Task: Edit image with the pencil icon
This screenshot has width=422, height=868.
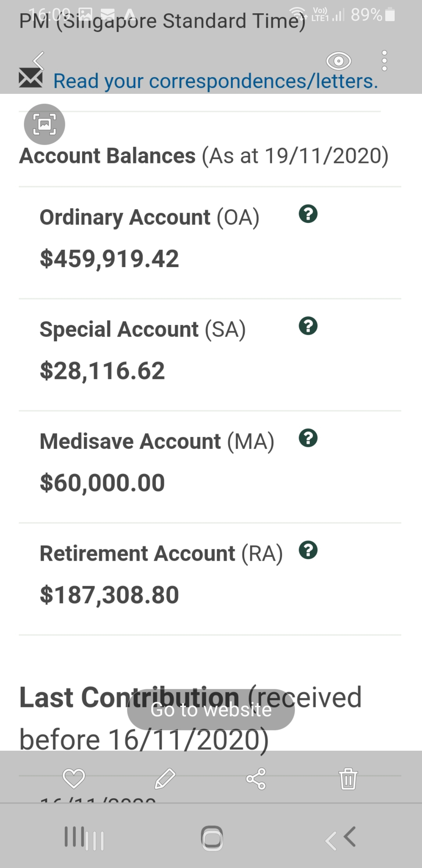Action: (165, 778)
